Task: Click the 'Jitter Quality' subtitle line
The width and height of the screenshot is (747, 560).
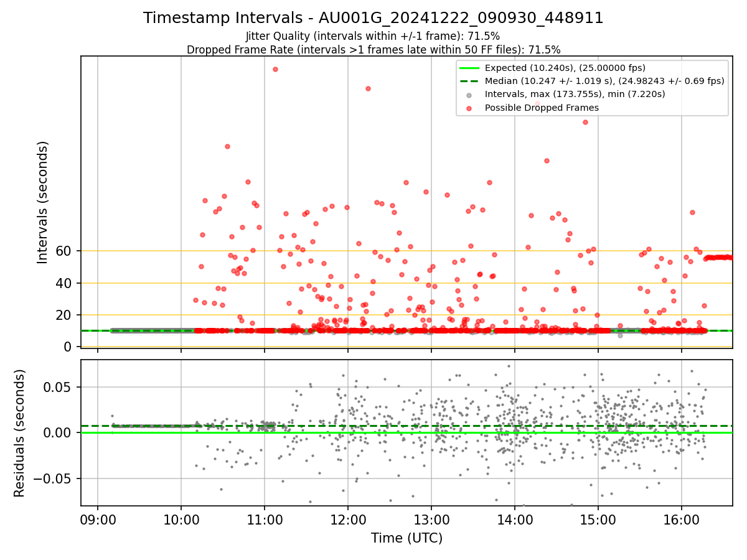Action: point(373,36)
